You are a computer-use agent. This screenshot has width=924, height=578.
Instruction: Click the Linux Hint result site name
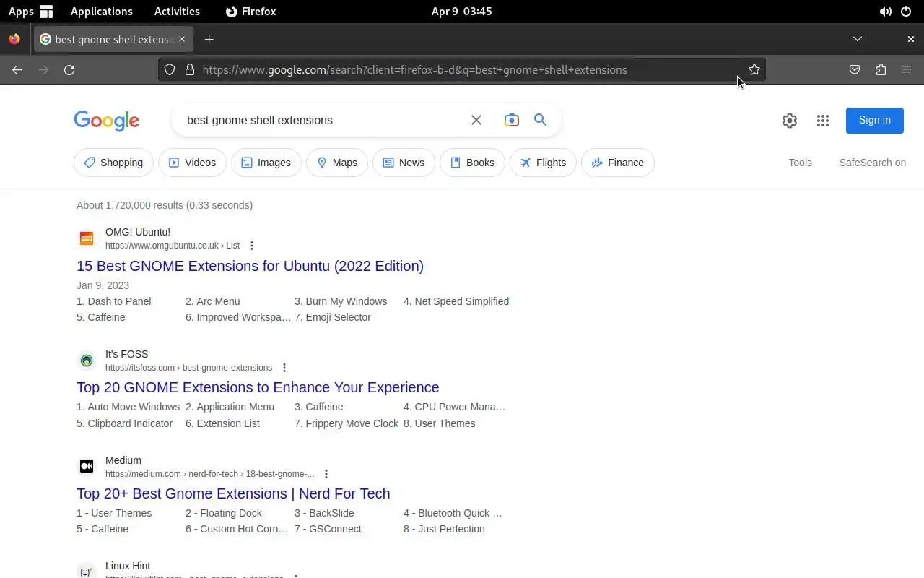pyautogui.click(x=128, y=566)
